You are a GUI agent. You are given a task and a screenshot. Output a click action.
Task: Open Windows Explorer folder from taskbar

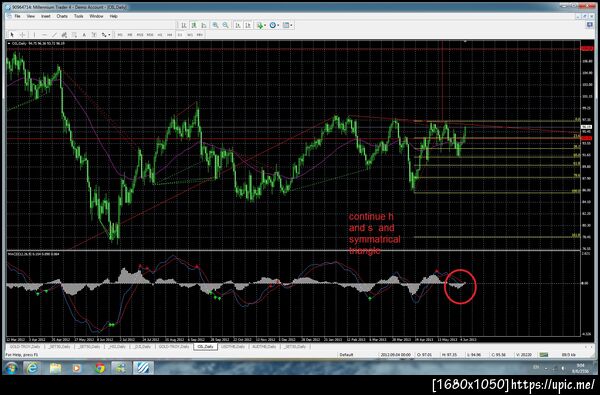tap(55, 368)
